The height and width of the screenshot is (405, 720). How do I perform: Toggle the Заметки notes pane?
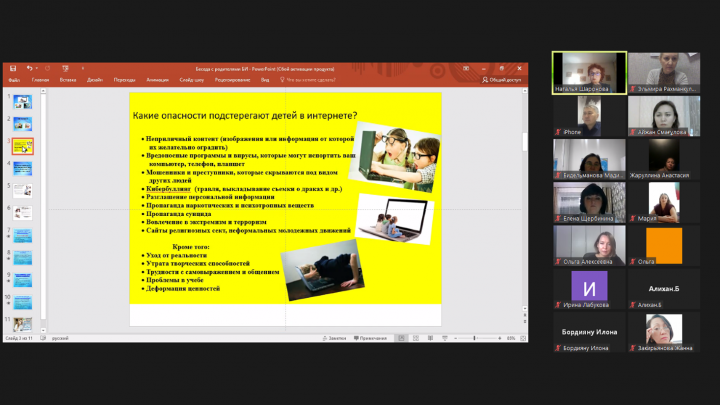coord(335,338)
